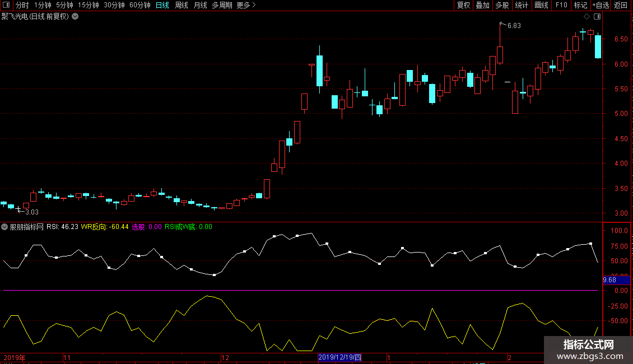Click 返回 to go back

[621, 5]
